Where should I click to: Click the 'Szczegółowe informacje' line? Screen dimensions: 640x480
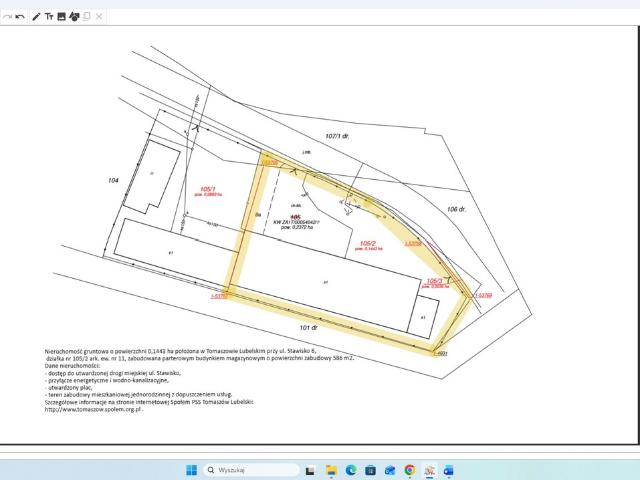(149, 402)
